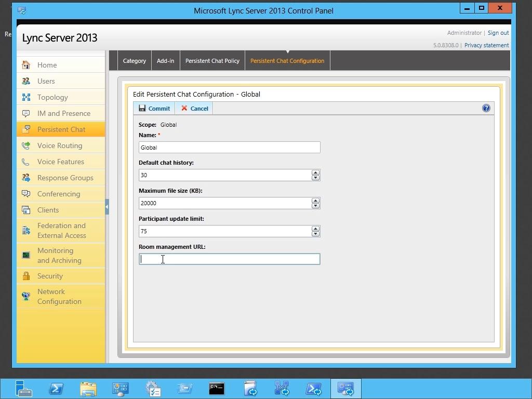Click the Voice Features phone icon
532x399 pixels.
pyautogui.click(x=26, y=162)
